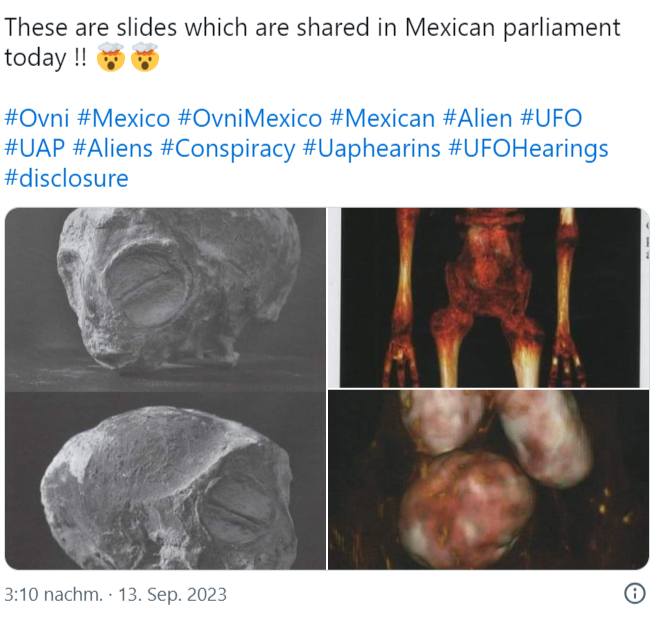The width and height of the screenshot is (659, 617).
Task: Open the #Ovni hashtag
Action: coord(37,118)
